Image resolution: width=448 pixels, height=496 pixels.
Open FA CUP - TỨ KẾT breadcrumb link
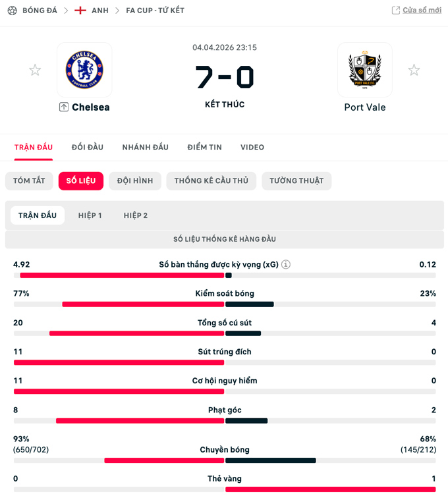(x=155, y=11)
